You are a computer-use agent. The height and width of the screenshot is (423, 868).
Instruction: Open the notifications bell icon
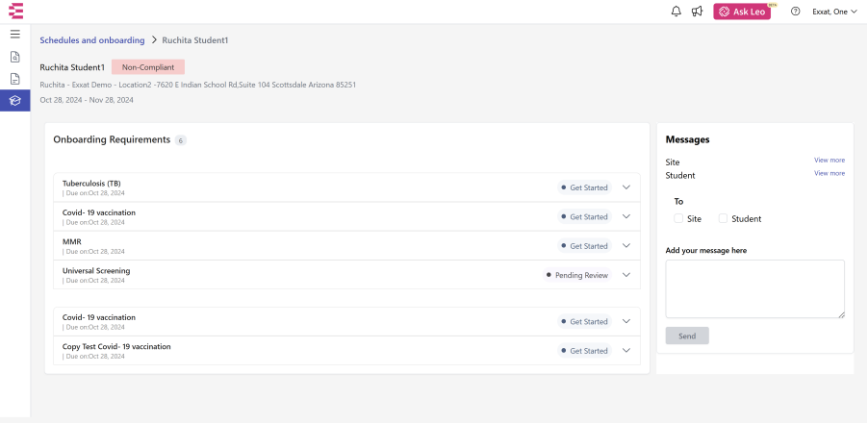(x=676, y=12)
